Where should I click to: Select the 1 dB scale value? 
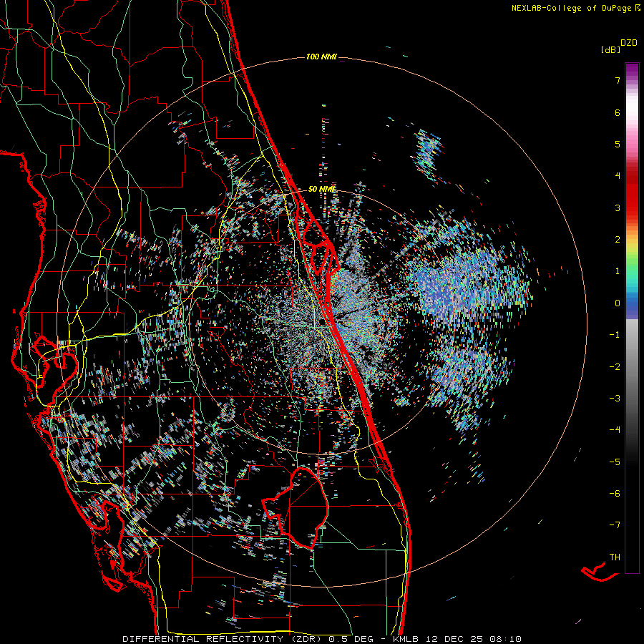pos(618,271)
